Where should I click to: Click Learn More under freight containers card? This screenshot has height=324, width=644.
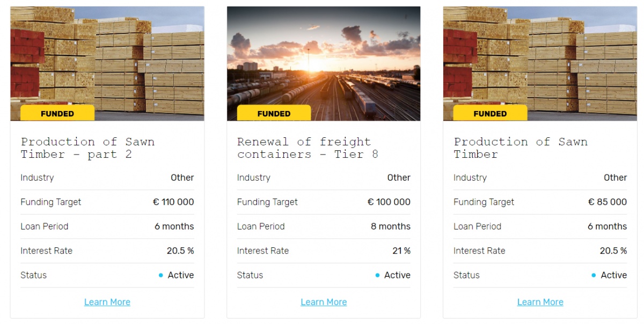coord(324,302)
